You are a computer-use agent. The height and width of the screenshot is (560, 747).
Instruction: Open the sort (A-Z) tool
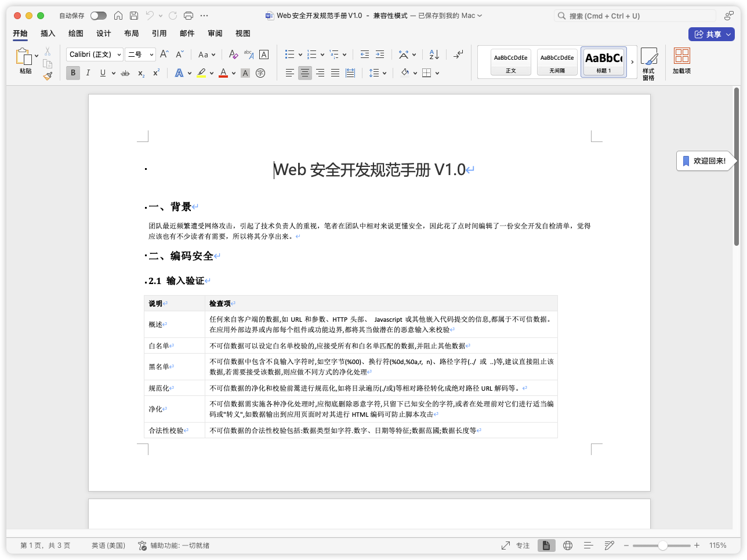click(x=434, y=54)
